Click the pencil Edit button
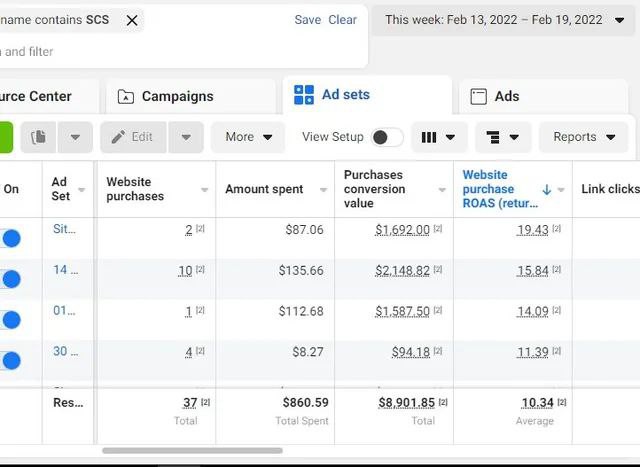 point(132,137)
